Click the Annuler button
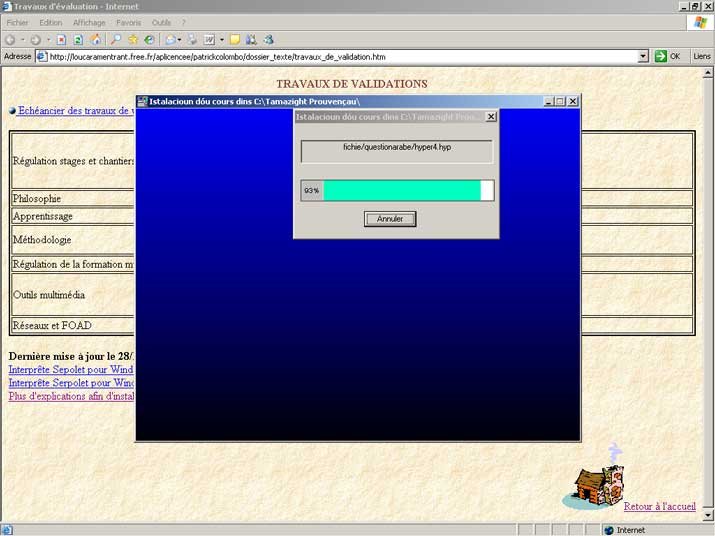715x536 pixels. tap(390, 219)
